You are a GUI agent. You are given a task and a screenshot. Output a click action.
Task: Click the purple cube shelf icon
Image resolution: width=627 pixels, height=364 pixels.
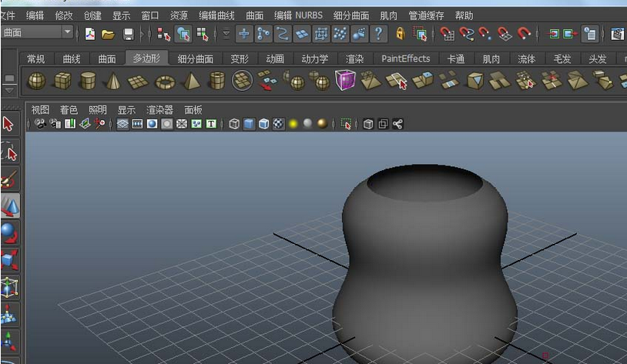click(x=344, y=80)
